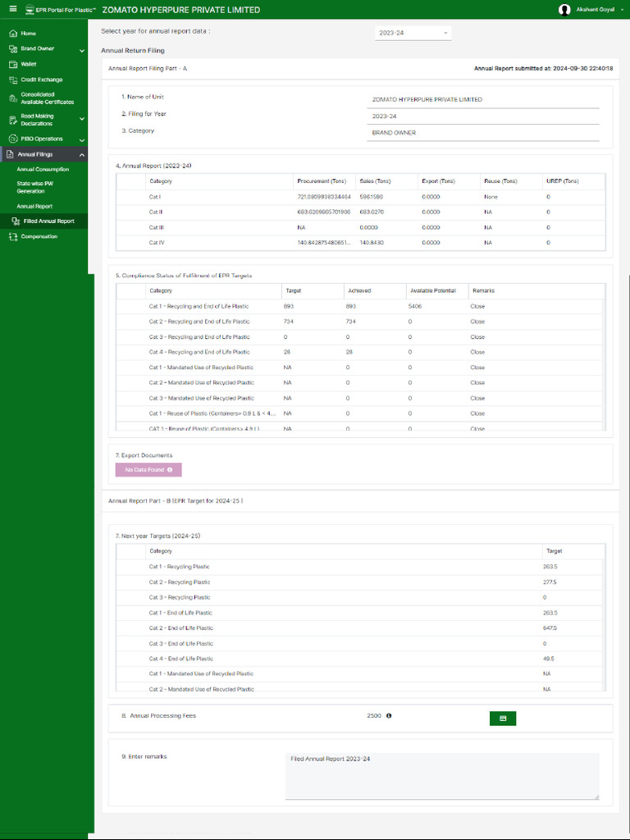
Task: Click the Home icon in sidebar
Action: [12, 33]
